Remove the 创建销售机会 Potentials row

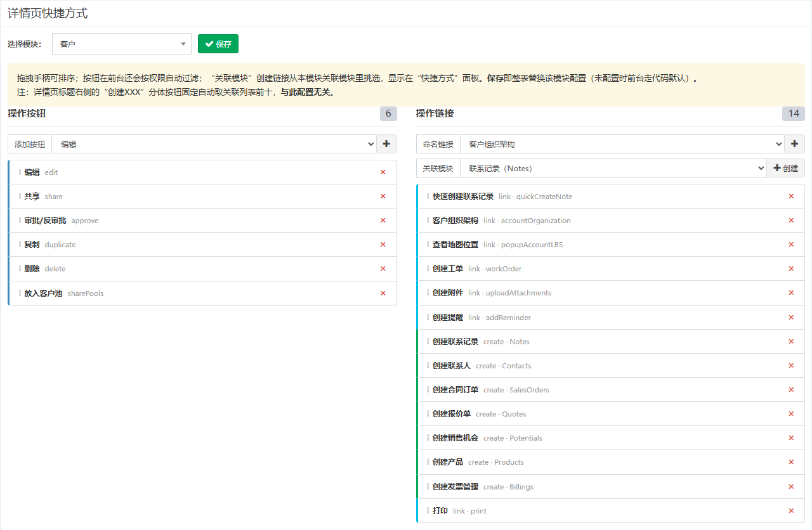click(x=791, y=438)
